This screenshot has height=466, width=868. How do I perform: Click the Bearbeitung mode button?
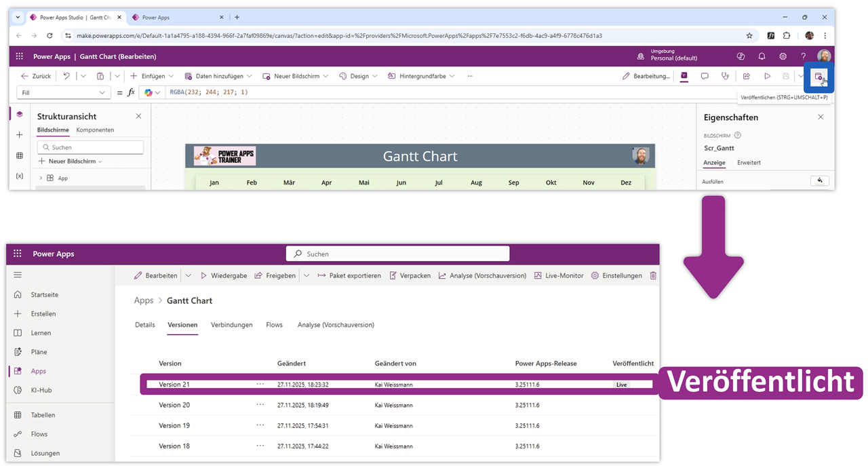(646, 76)
